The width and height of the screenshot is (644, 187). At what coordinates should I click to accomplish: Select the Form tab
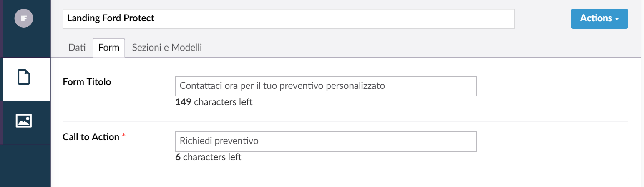pyautogui.click(x=109, y=48)
